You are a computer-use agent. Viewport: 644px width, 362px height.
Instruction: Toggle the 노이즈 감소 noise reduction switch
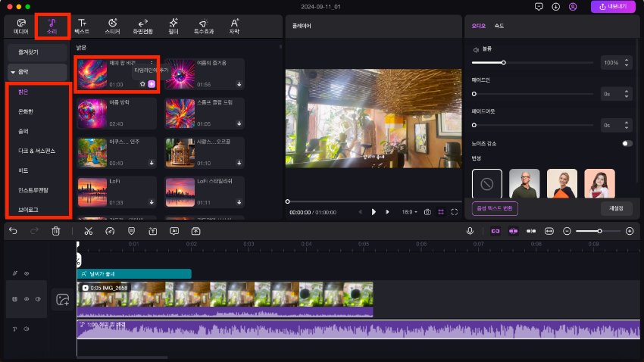[x=627, y=142]
